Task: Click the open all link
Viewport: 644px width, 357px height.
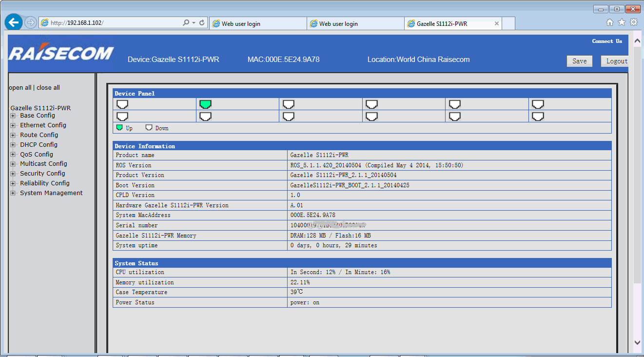Action: [x=20, y=88]
